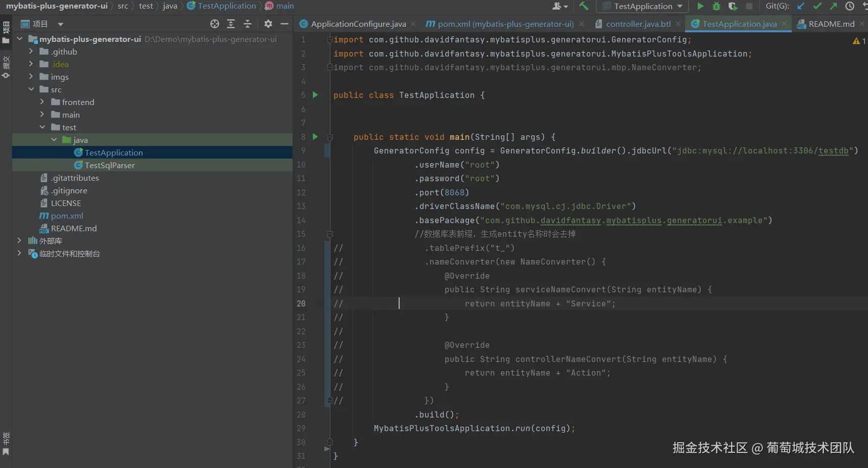Open project panel settings gear
Viewport: 868px width, 468px height.
coord(268,24)
